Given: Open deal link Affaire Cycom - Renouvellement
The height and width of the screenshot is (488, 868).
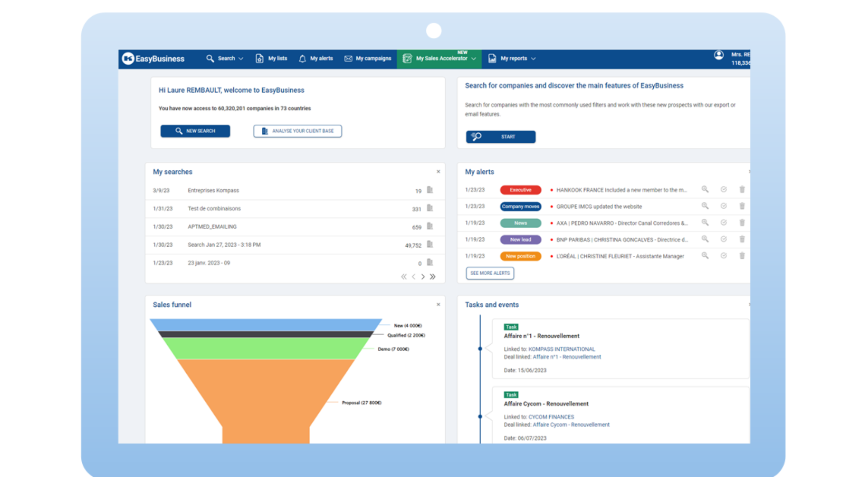Looking at the screenshot, I should 571,425.
